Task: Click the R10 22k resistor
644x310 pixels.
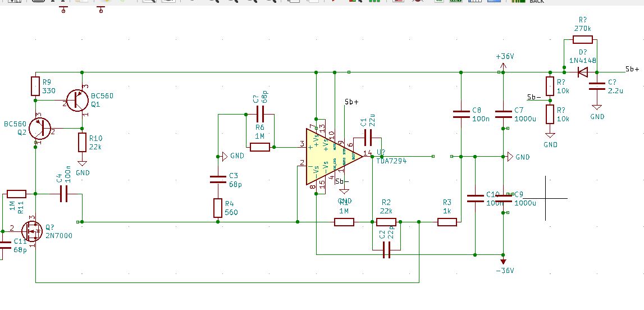Action: click(x=82, y=142)
